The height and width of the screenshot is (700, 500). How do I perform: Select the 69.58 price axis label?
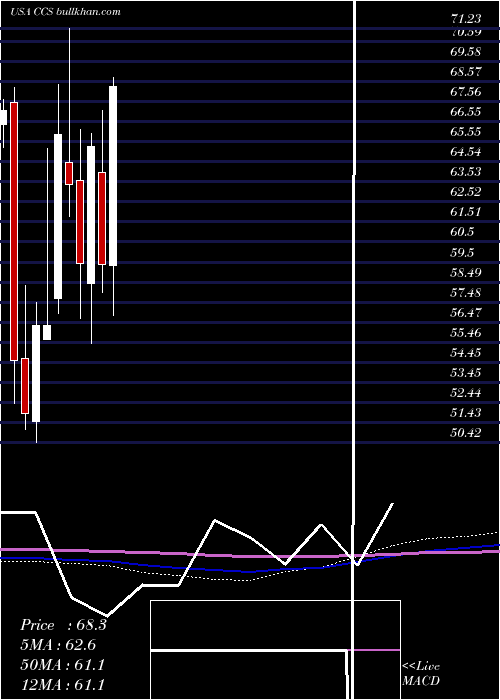[466, 51]
